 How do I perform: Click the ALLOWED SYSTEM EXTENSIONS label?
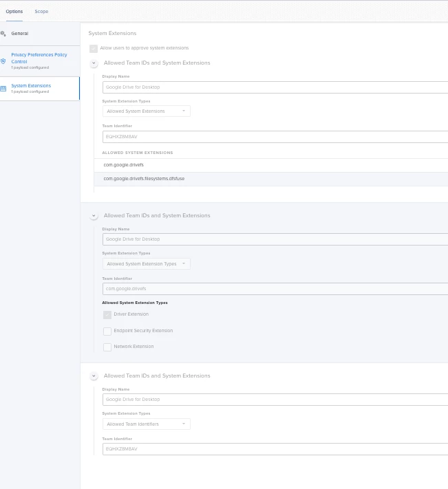(x=138, y=153)
